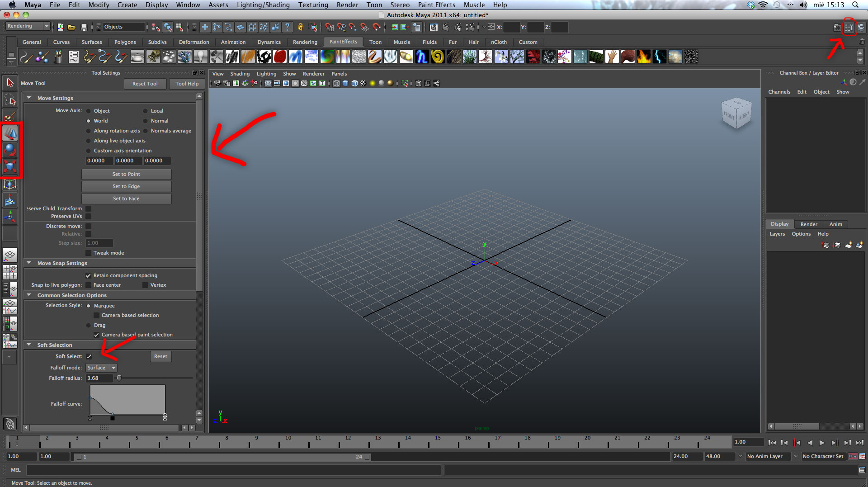Screen dimensions: 868x487
Task: Collapse the Move Snap Settings section
Action: 29,263
